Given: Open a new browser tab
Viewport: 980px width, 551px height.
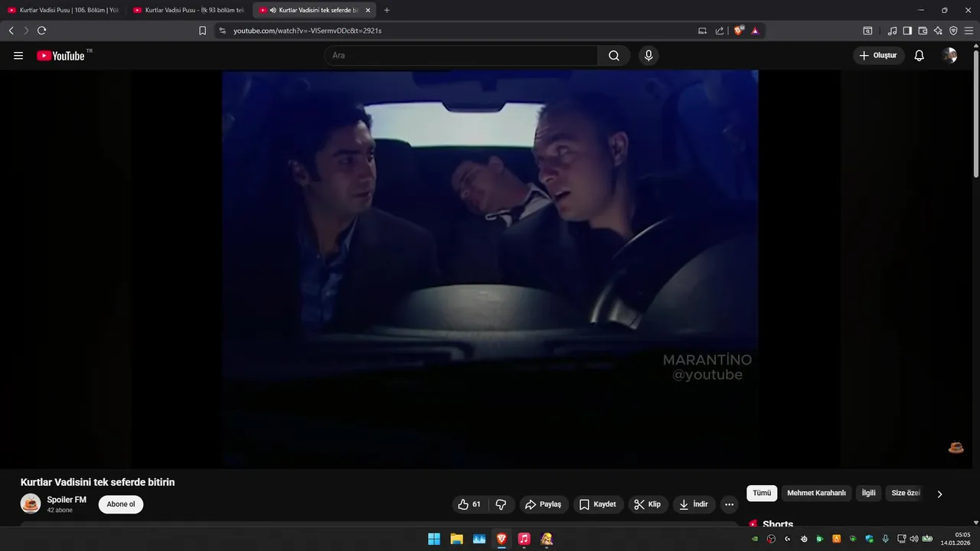Looking at the screenshot, I should (387, 10).
